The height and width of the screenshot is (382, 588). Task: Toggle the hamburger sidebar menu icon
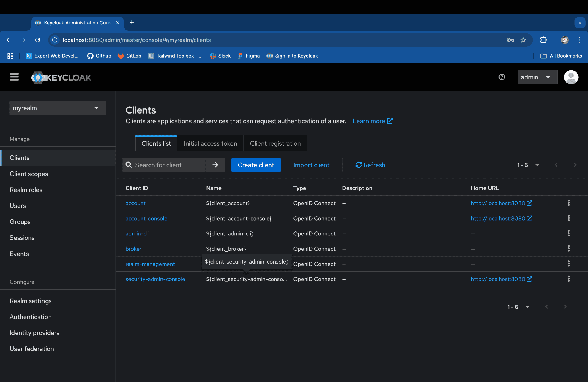point(14,77)
